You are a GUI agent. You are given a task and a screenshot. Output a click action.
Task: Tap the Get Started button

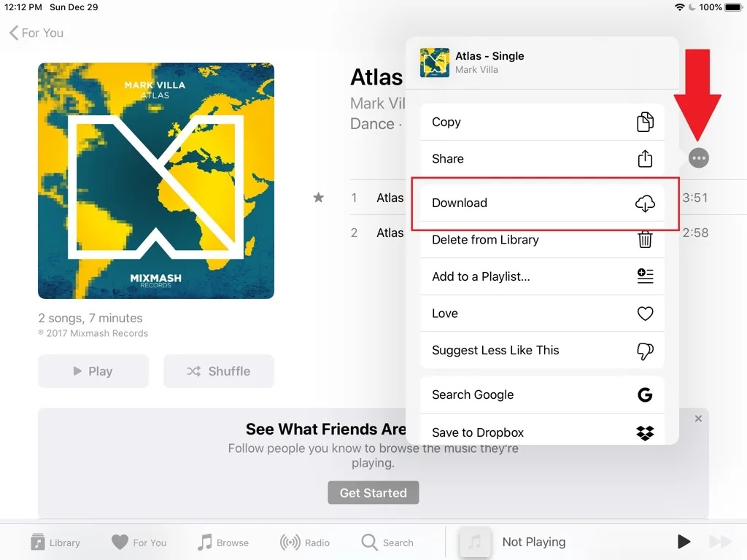(373, 492)
